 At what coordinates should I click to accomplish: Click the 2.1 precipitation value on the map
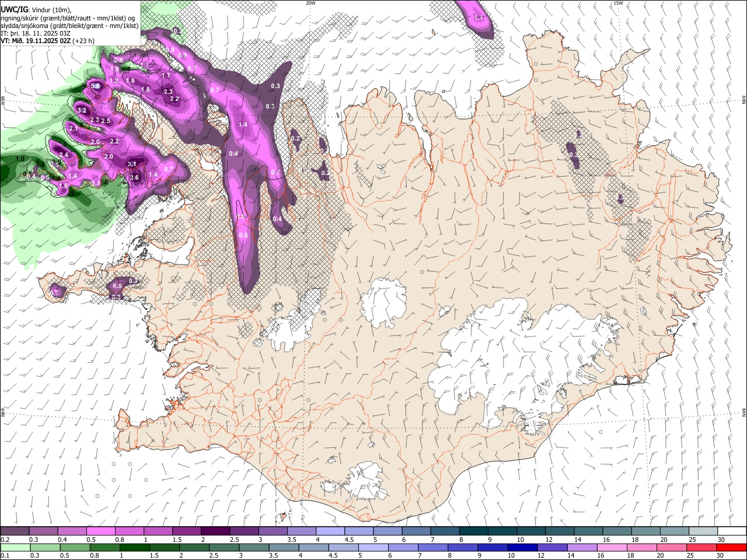click(74, 128)
